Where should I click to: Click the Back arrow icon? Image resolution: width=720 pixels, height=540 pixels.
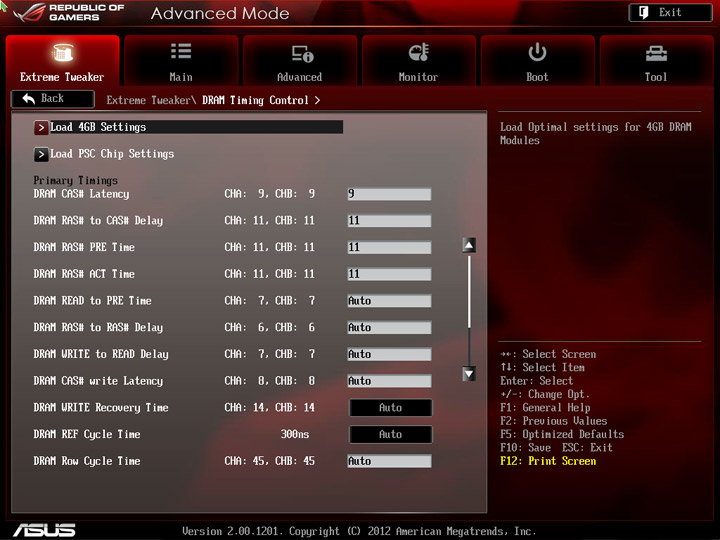(x=28, y=99)
